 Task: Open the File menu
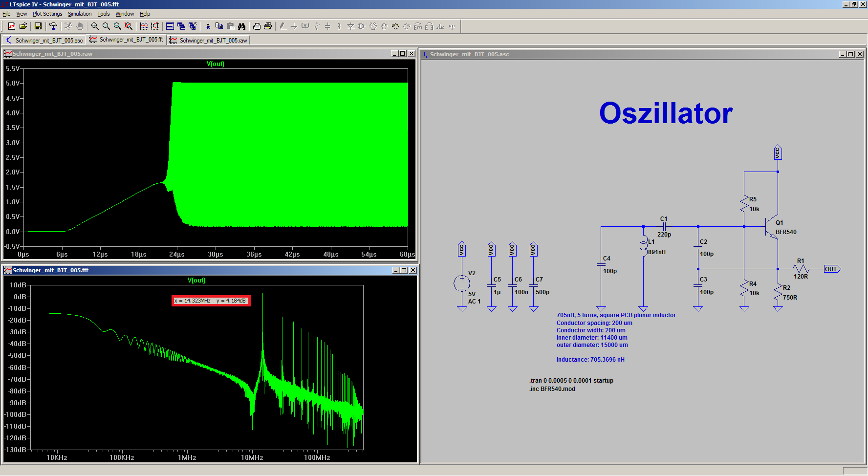click(x=6, y=14)
